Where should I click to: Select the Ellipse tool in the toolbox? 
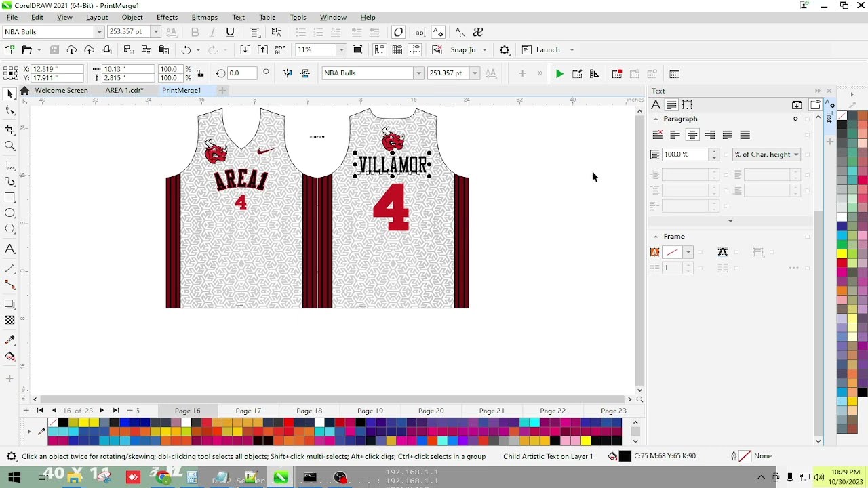click(9, 213)
